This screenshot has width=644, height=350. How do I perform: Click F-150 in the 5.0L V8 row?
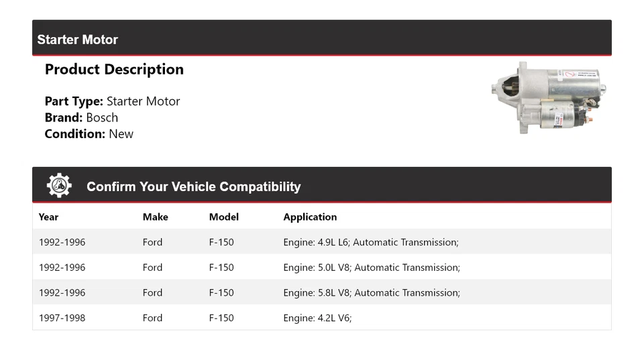[221, 268]
